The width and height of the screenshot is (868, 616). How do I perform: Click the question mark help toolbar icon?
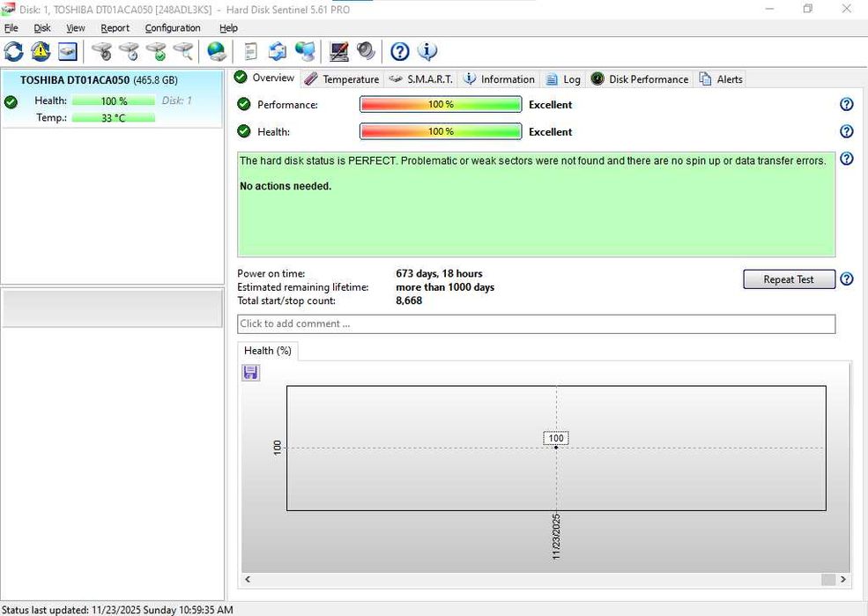point(400,51)
